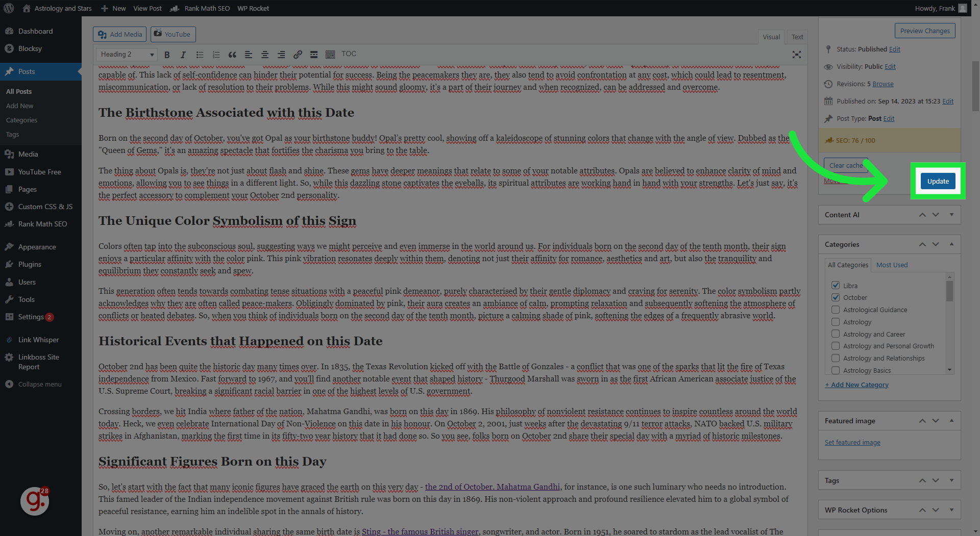
Task: Move Tags panel up
Action: [922, 480]
